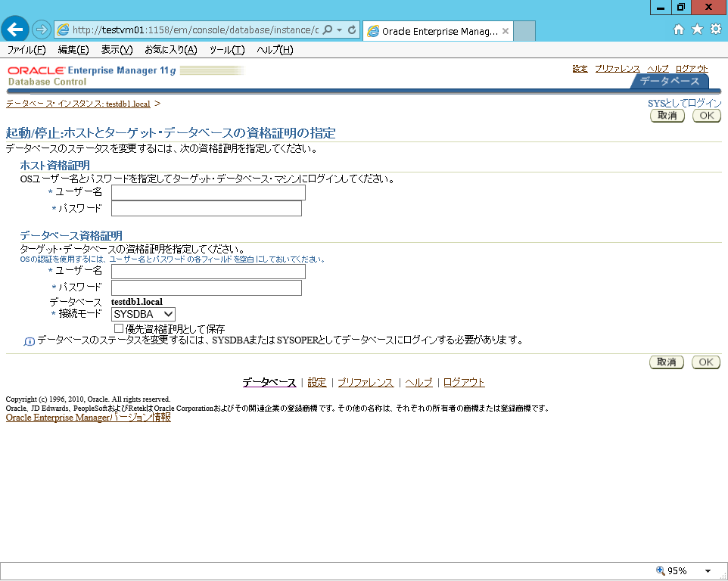Check the 優先資格証明として保存 checkbox
This screenshot has height=581, width=728.
tap(119, 328)
